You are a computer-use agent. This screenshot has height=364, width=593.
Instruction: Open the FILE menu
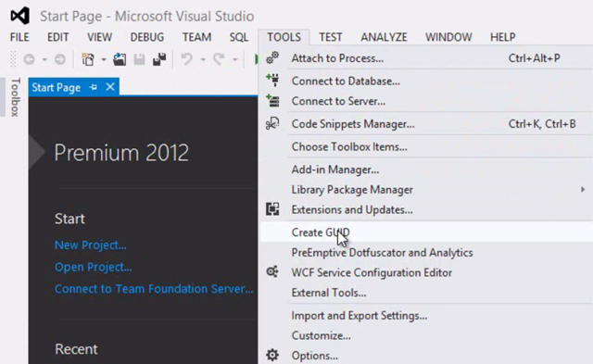point(19,37)
